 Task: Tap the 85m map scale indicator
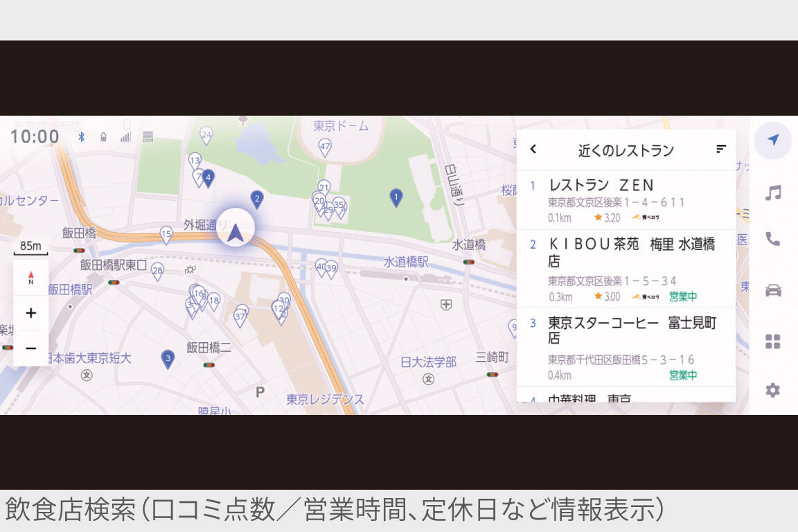[30, 247]
